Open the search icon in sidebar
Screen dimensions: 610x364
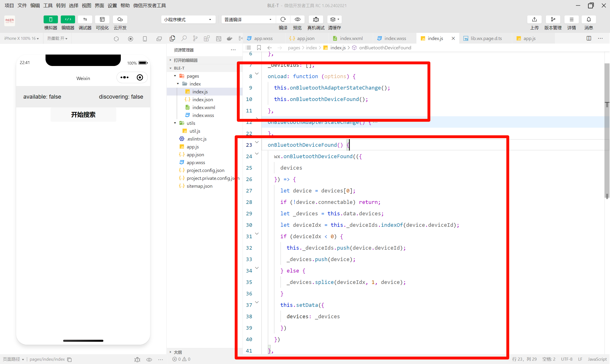point(184,38)
